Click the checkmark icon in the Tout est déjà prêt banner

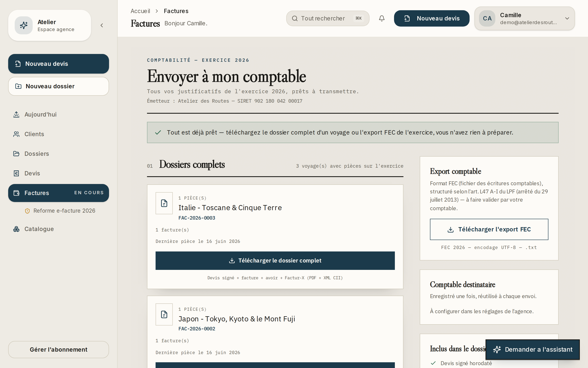(158, 132)
